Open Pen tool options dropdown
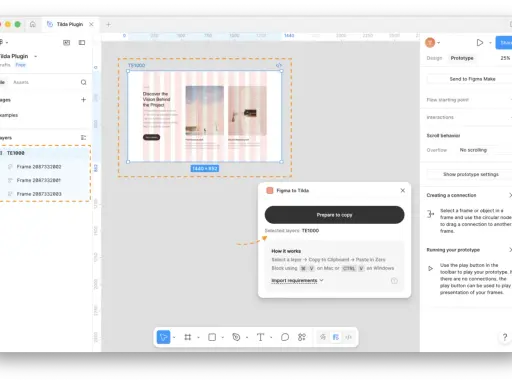Image resolution: width=512 pixels, height=384 pixels. pyautogui.click(x=247, y=337)
